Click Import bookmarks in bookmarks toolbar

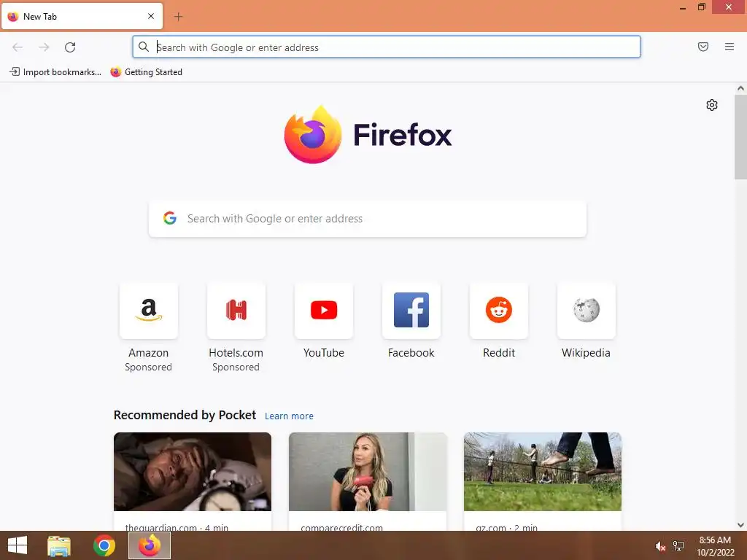pos(55,72)
